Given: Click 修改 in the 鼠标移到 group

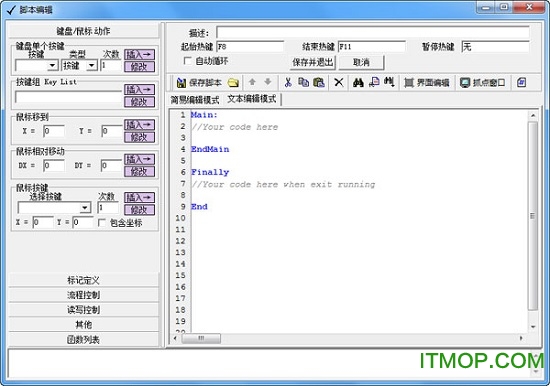Looking at the screenshot, I should pyautogui.click(x=139, y=137).
